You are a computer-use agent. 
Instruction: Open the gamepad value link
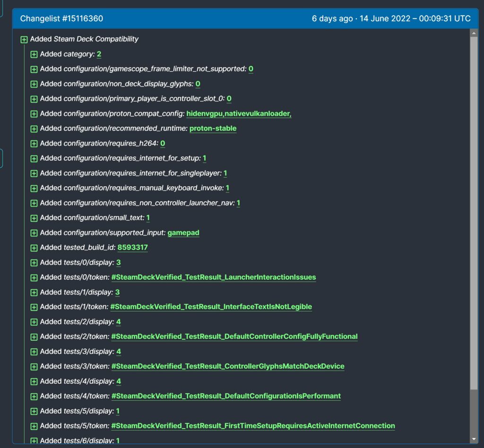click(183, 233)
